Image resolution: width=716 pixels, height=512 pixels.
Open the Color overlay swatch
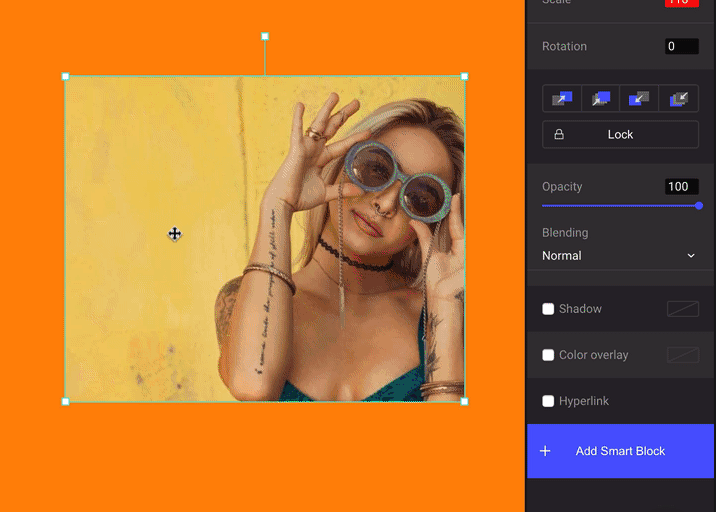point(682,355)
